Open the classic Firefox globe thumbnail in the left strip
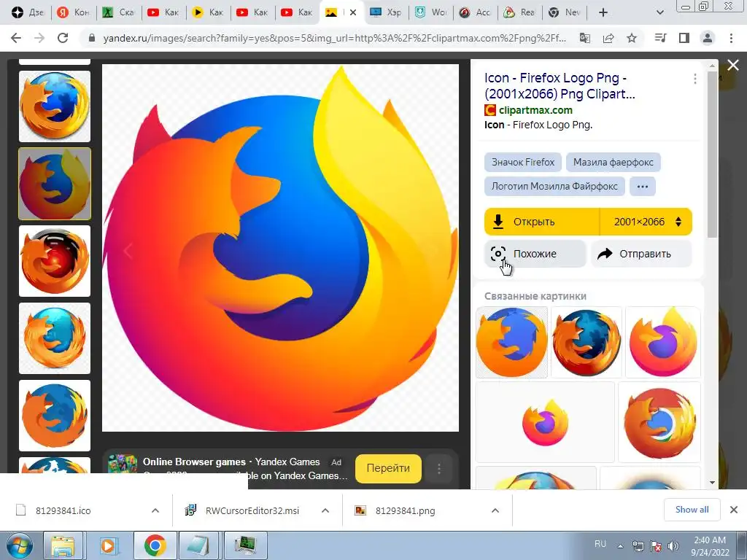Image resolution: width=747 pixels, height=560 pixels. click(x=54, y=106)
